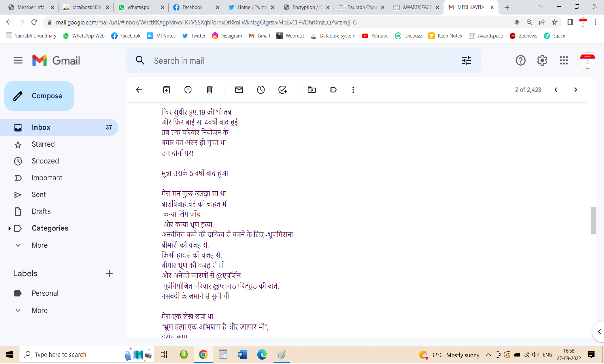This screenshot has width=604, height=364.
Task: Show search options filter icon
Action: 466,60
